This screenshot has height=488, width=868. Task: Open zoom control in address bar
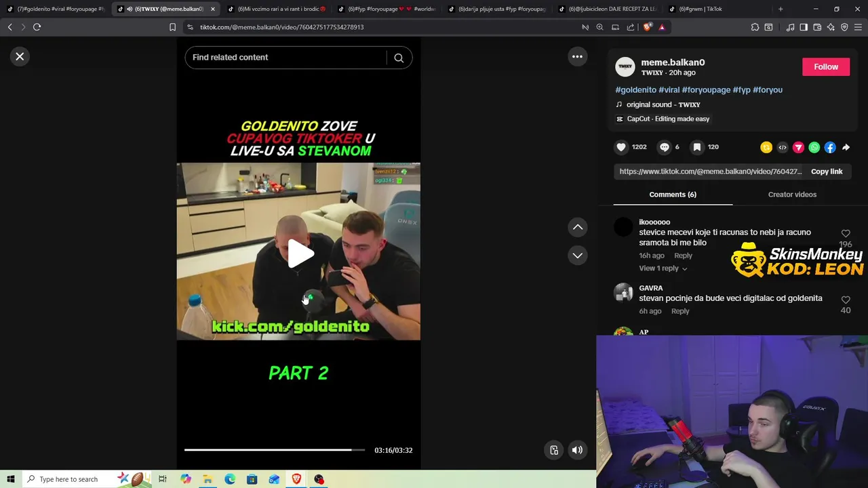point(600,27)
